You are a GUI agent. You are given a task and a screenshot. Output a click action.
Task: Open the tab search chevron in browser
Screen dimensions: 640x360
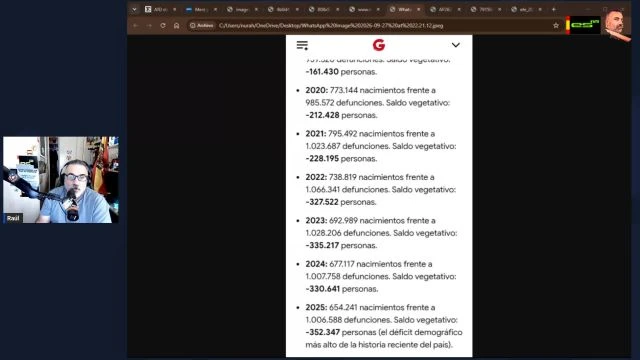coord(134,9)
